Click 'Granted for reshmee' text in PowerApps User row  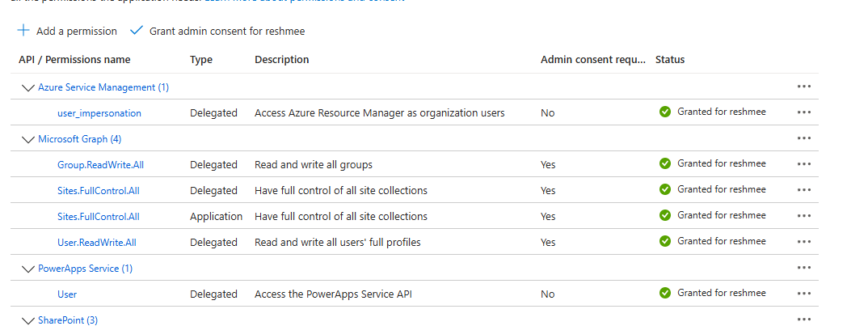click(722, 293)
